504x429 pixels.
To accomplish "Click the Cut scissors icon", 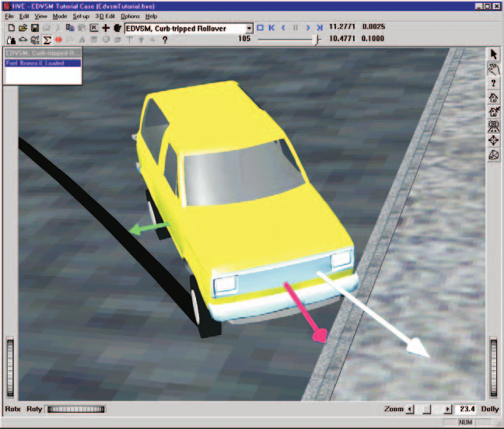I will click(58, 28).
